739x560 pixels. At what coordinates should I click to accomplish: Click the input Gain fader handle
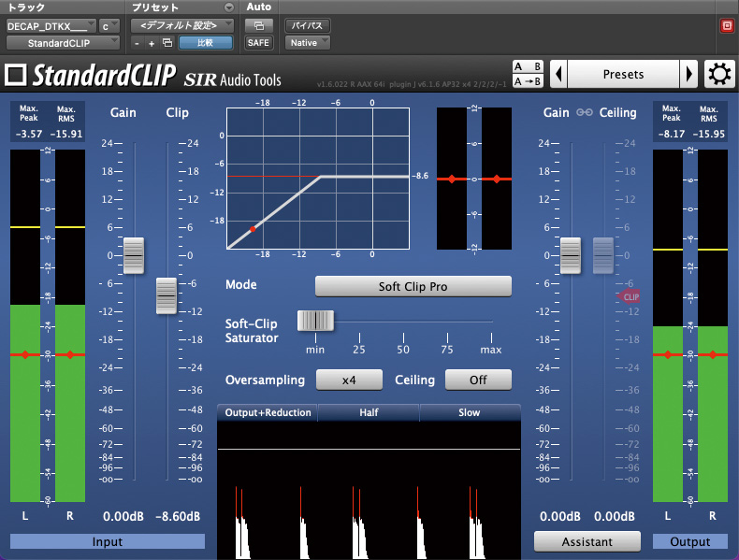[134, 256]
